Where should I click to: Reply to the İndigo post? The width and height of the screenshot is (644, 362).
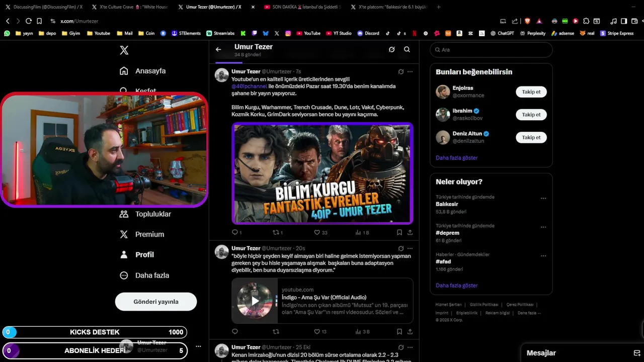coord(234,331)
